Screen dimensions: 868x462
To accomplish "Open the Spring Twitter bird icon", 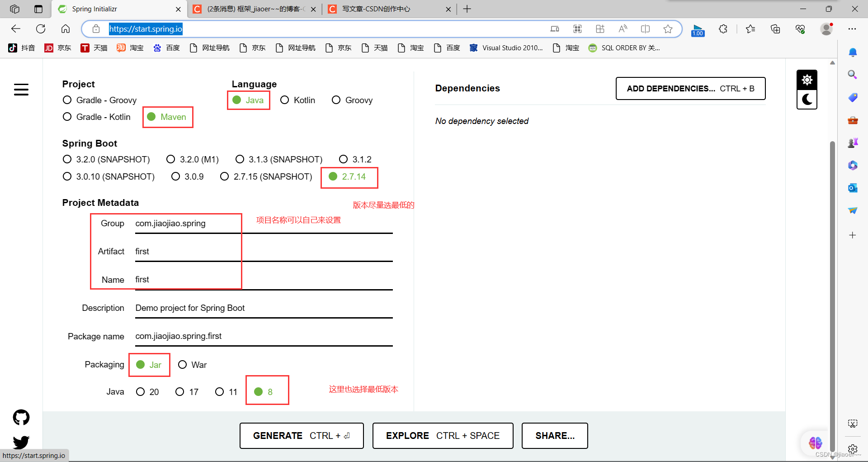I will pos(21,442).
